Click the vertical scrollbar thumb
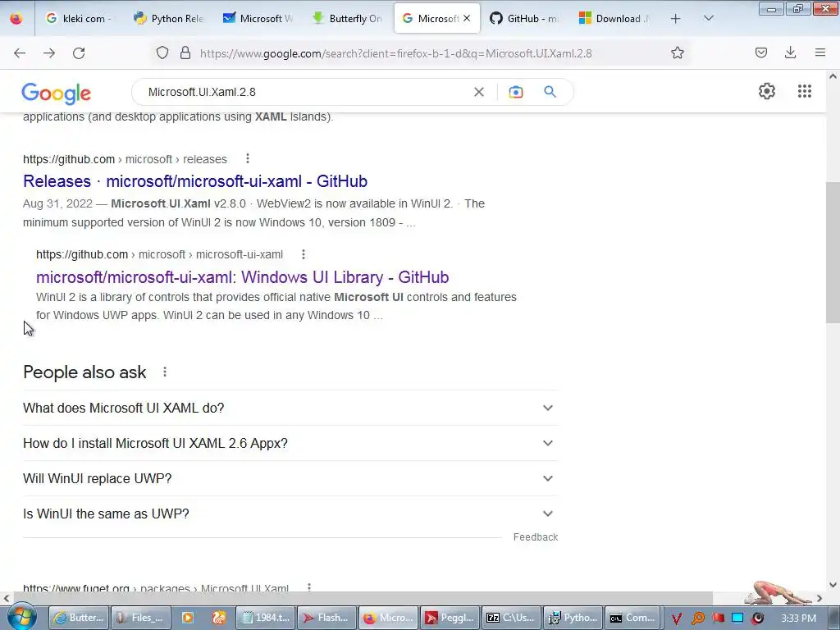 (x=833, y=252)
